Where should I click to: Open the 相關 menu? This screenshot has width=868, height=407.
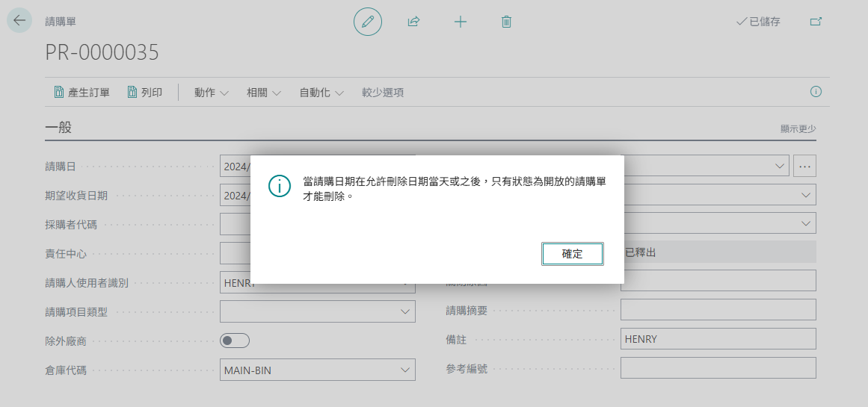pos(264,93)
